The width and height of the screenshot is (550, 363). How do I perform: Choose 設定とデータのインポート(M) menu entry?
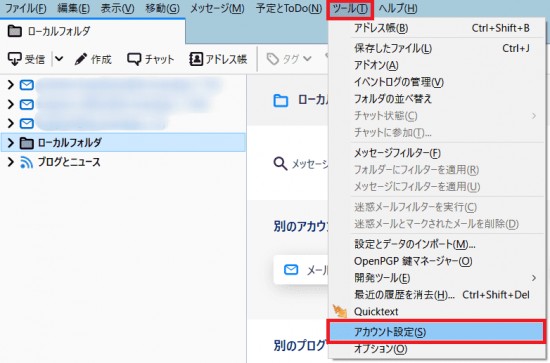pyautogui.click(x=437, y=244)
